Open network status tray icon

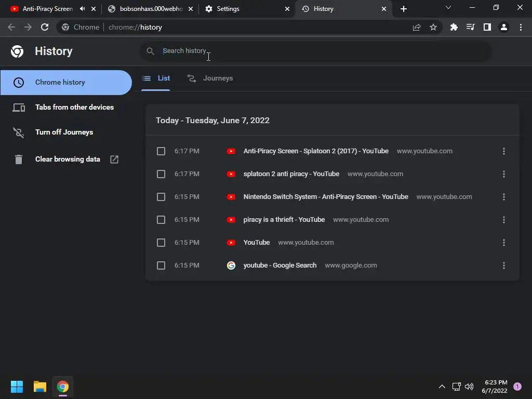[x=456, y=387]
